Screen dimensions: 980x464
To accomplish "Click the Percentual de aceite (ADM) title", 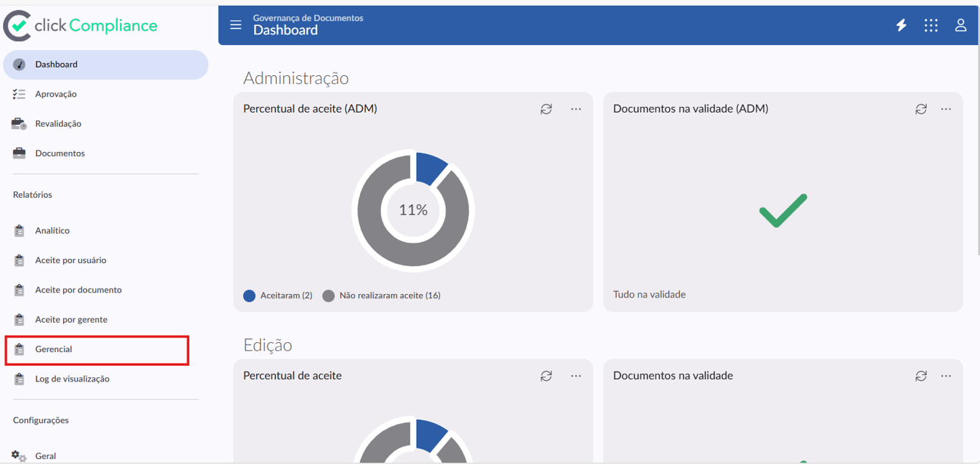I will (x=310, y=109).
